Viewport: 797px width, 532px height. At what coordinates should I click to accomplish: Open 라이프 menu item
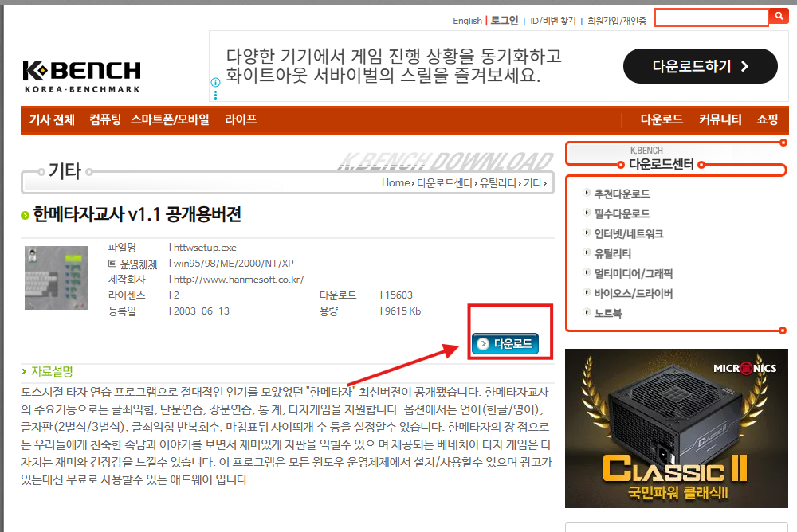241,120
